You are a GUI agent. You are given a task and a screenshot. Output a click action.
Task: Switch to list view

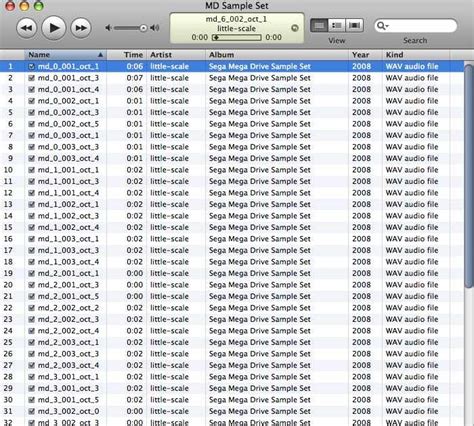(x=319, y=26)
